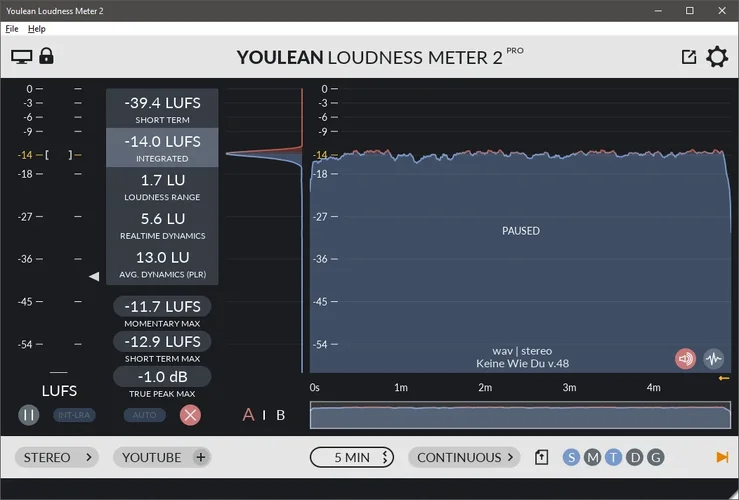Toggle the T true peak graph button
The height and width of the screenshot is (500, 739).
(613, 458)
